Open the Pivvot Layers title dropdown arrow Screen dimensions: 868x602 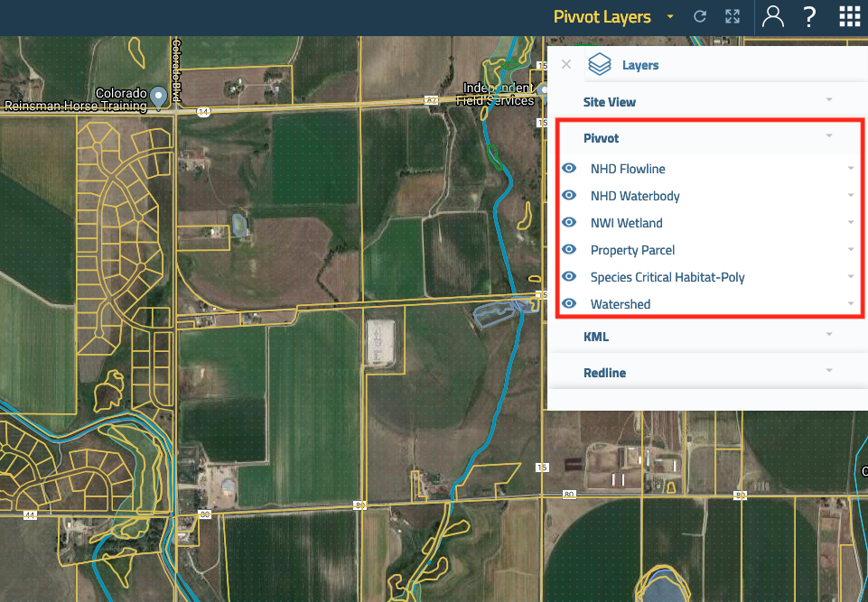(670, 17)
